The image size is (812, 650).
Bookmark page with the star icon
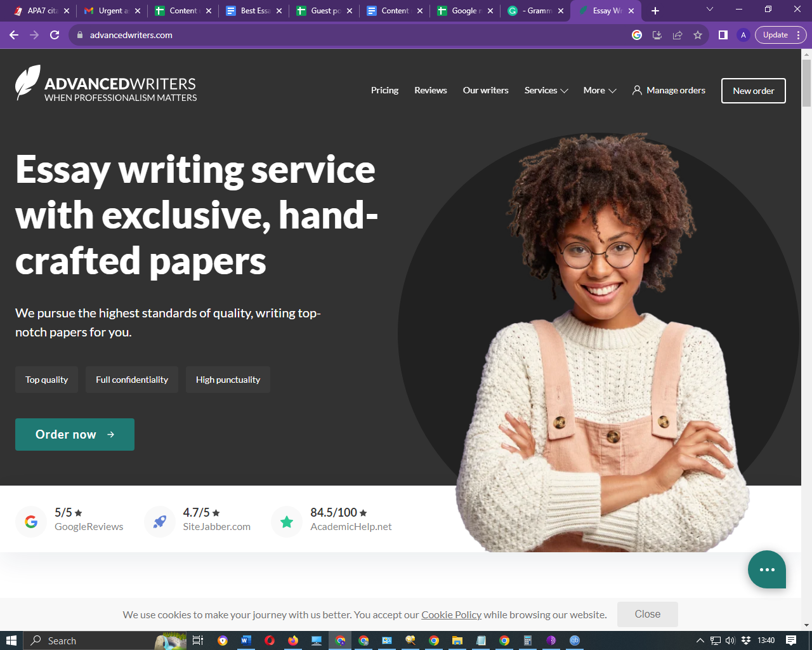click(x=698, y=35)
